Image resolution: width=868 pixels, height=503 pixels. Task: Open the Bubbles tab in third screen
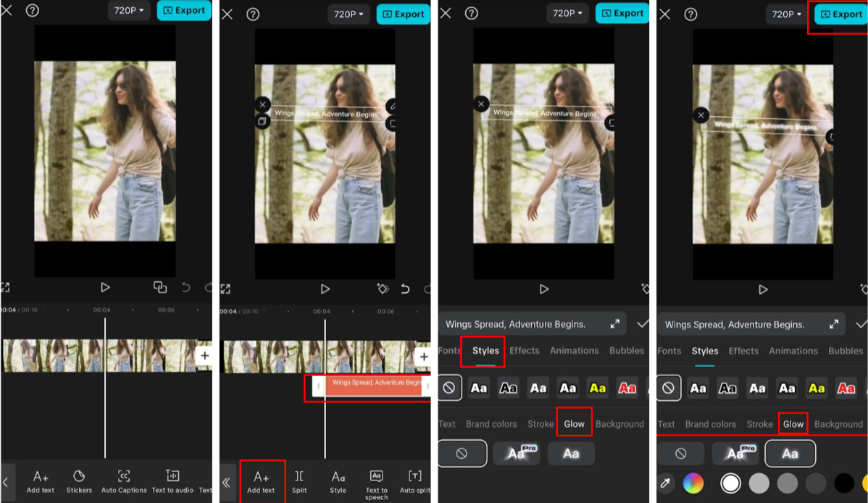pyautogui.click(x=627, y=351)
